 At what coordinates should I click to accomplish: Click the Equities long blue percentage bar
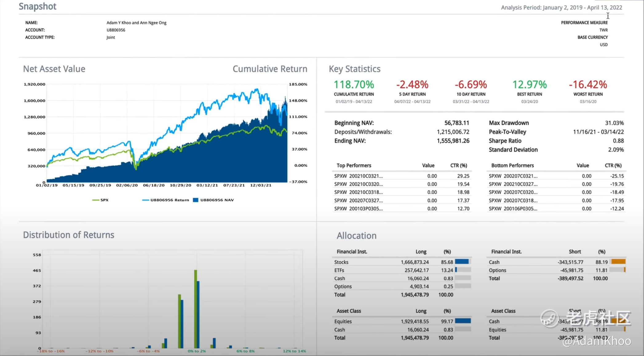pyautogui.click(x=463, y=321)
